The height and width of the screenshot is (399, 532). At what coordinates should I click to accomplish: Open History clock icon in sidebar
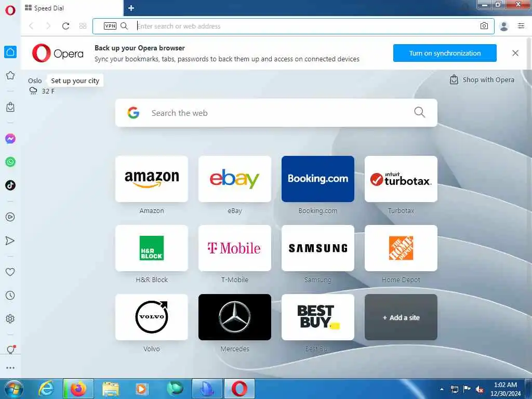(x=10, y=295)
